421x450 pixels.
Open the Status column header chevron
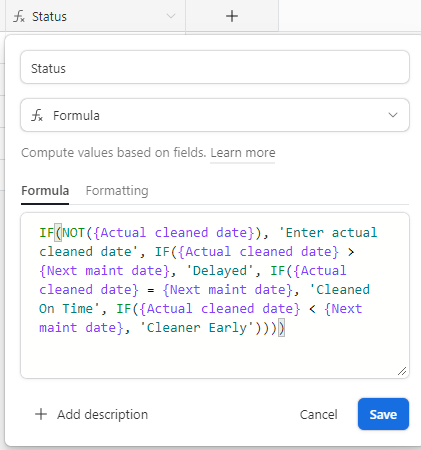click(x=171, y=16)
